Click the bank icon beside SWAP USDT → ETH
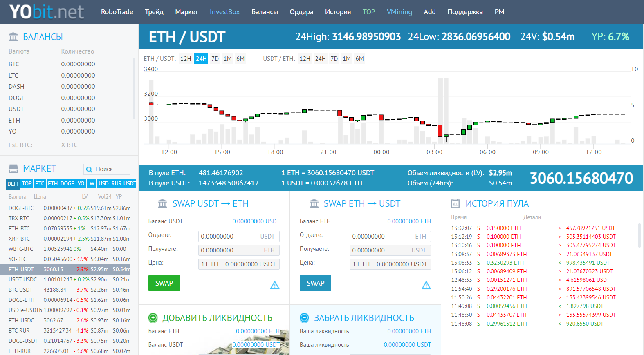The height and width of the screenshot is (355, 644). coord(162,203)
